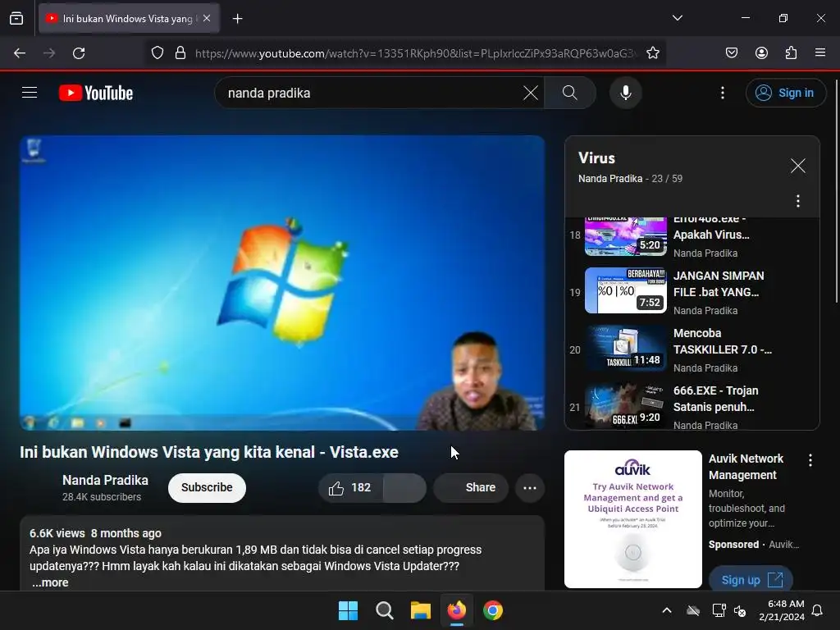This screenshot has height=630, width=840.
Task: Subscribe to Nanda Pradika
Action: [207, 487]
